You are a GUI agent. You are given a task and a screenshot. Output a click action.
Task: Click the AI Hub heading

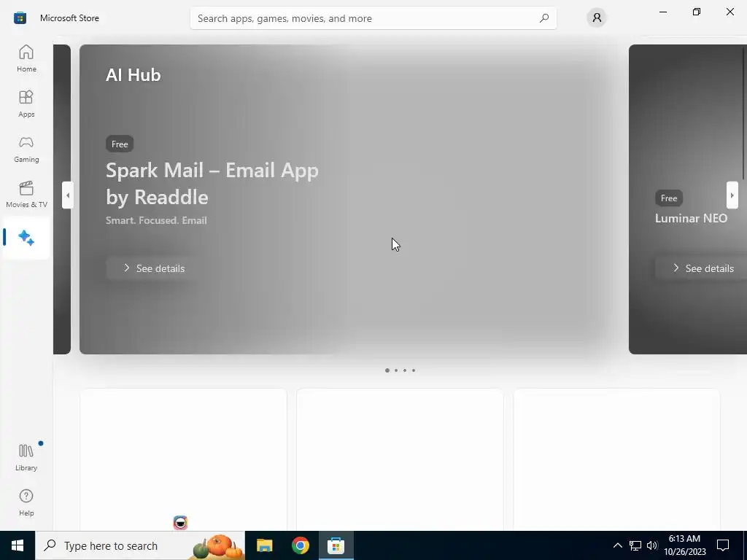133,75
